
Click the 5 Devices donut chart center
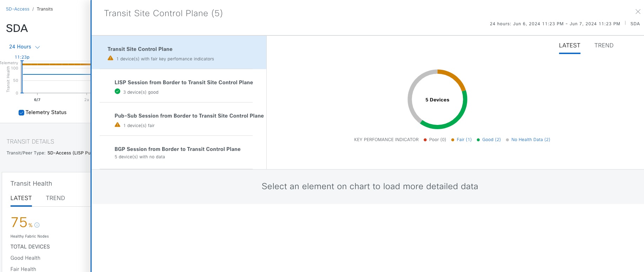tap(437, 100)
